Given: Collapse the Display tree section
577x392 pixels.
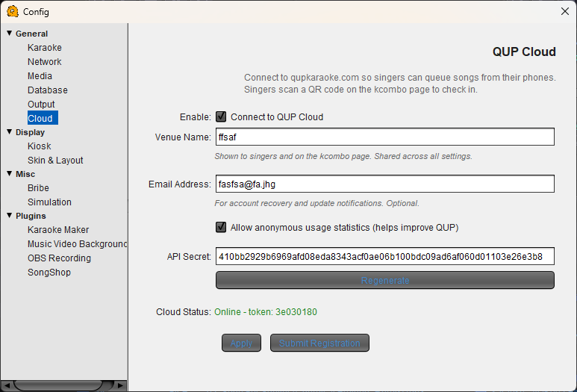Looking at the screenshot, I should tap(10, 131).
